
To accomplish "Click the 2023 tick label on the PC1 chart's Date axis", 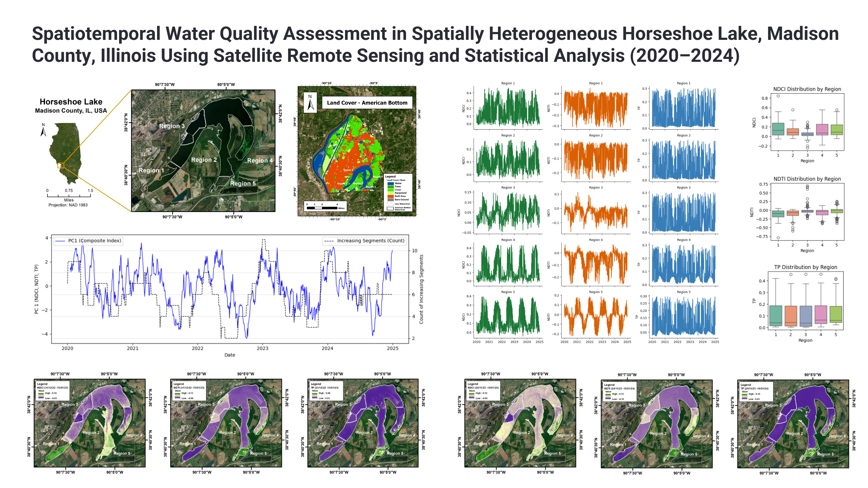I will pyautogui.click(x=263, y=348).
